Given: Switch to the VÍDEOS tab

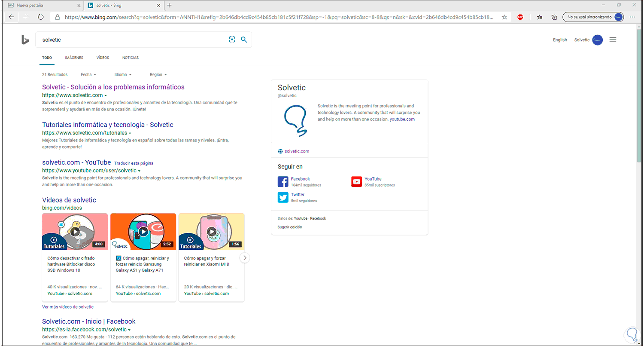Looking at the screenshot, I should (x=103, y=58).
